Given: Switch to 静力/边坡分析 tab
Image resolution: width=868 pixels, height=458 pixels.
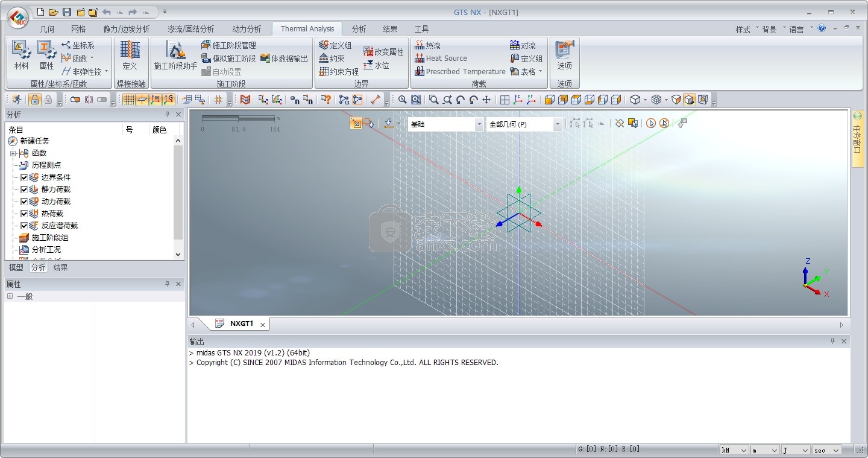Looking at the screenshot, I should coord(127,29).
